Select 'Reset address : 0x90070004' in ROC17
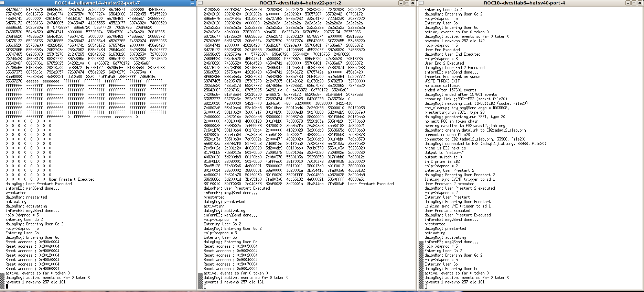644x292 pixels. pyautogui.click(x=230, y=264)
